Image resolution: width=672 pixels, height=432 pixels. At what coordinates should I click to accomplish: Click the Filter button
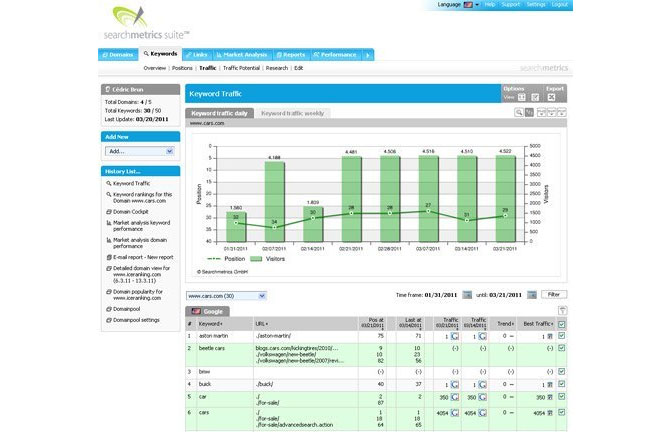pos(554,294)
